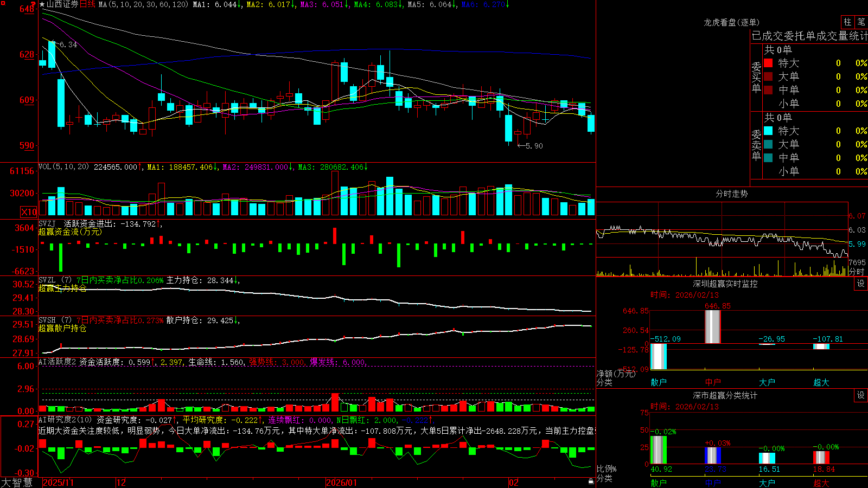Screen dimensions: 868x488
Task: Click the 山西证券 stock name
Action: [62, 4]
